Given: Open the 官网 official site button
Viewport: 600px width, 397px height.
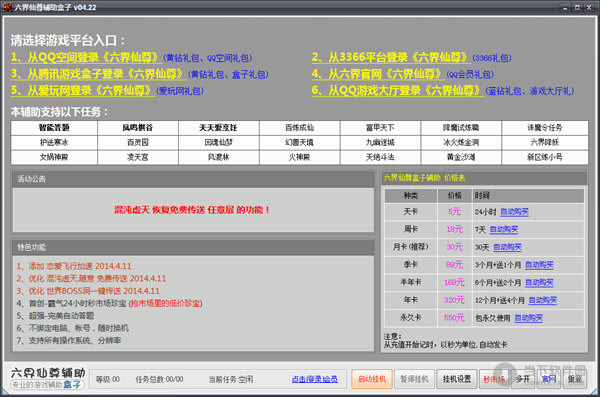Looking at the screenshot, I should (x=549, y=379).
